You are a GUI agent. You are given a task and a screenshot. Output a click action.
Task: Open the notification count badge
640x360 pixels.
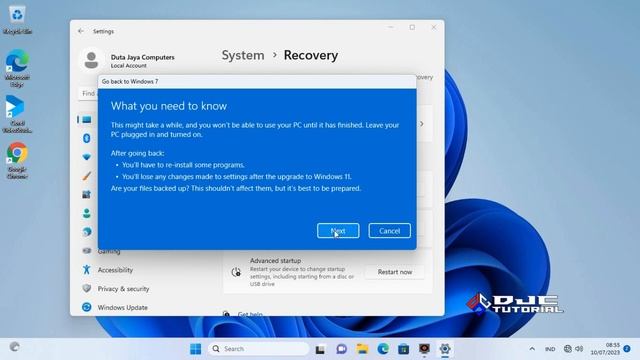627,349
